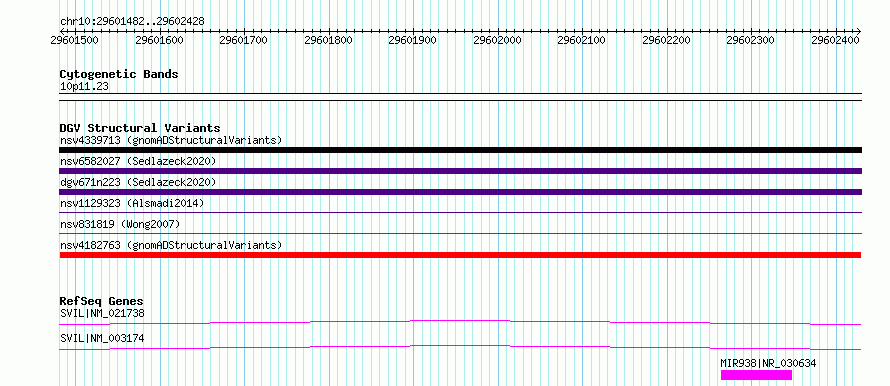Click the SVIL|NM_003174 gene label
Screen dimensions: 890x386
(x=102, y=338)
